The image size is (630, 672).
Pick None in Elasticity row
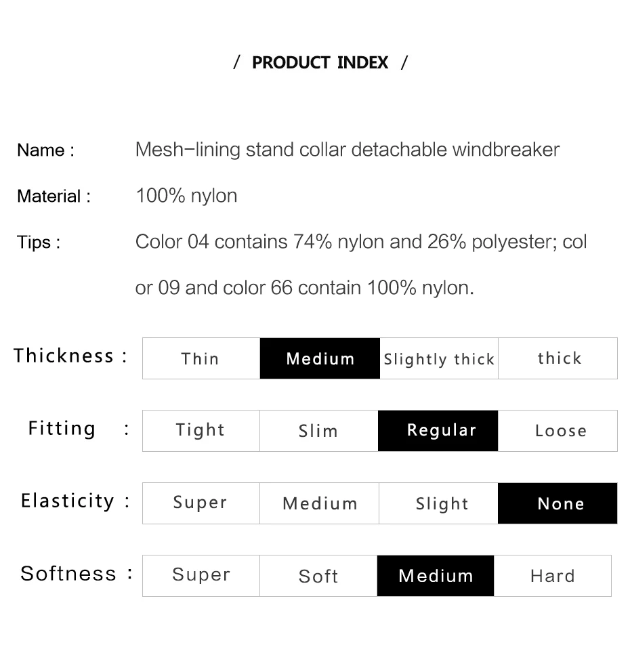click(558, 503)
